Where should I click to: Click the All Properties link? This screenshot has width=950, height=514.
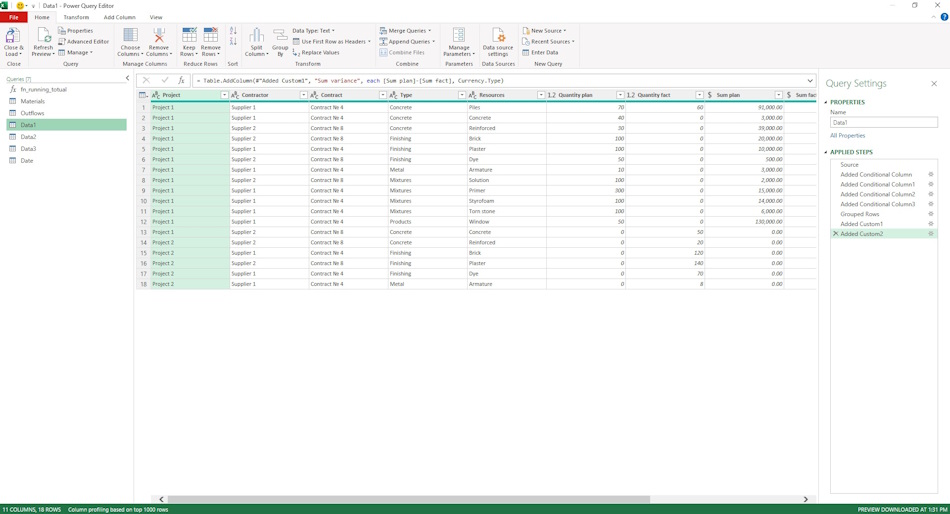coord(848,136)
